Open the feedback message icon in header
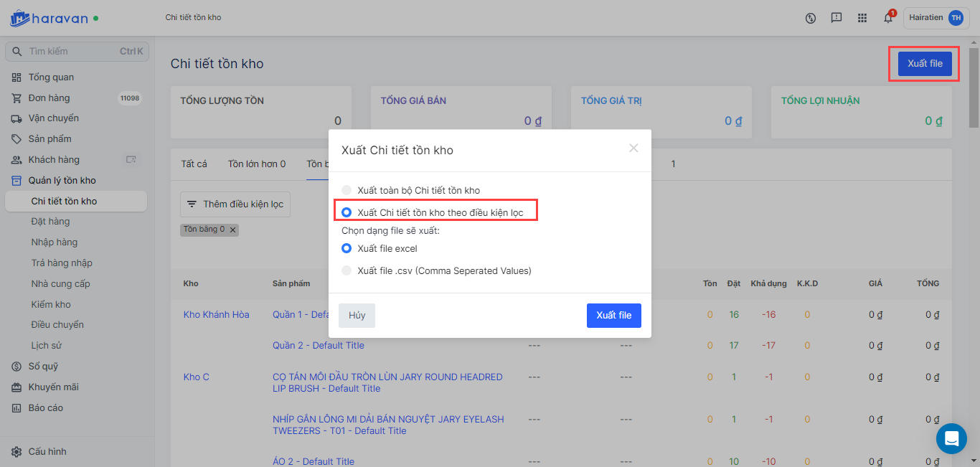Viewport: 980px width, 467px height. coord(837,19)
